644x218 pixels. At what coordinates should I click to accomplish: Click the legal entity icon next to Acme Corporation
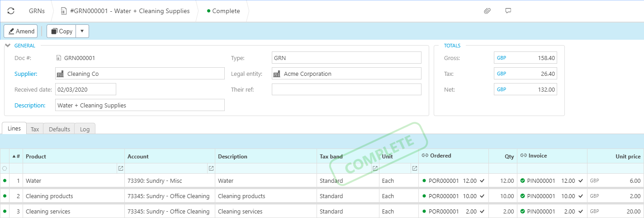pyautogui.click(x=277, y=74)
